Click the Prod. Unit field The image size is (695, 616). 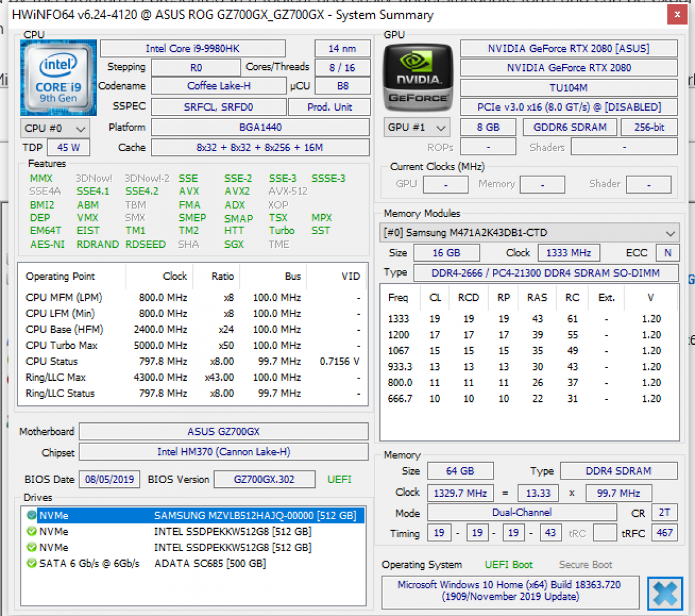click(x=329, y=107)
